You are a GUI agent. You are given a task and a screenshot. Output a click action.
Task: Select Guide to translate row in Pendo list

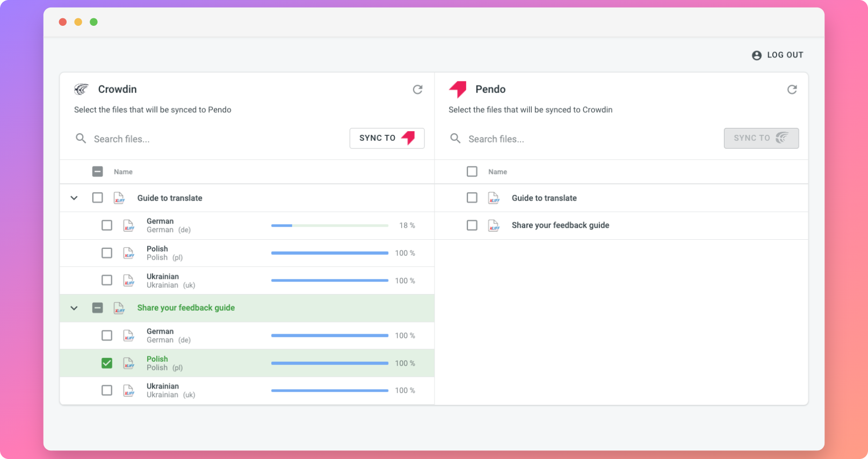click(621, 198)
